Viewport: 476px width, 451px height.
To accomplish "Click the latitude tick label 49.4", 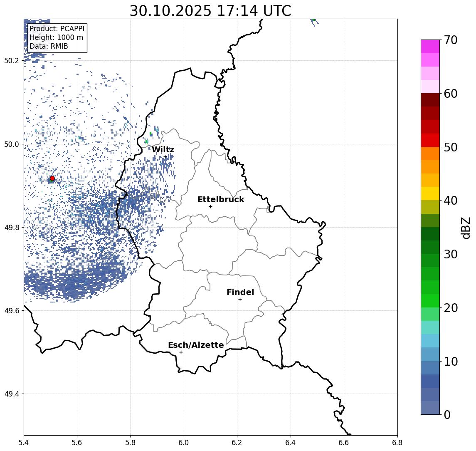I will coord(11,394).
